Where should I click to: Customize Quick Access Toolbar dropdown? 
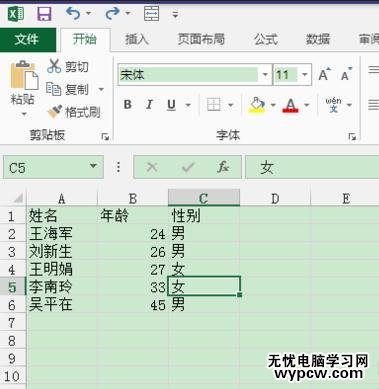(x=175, y=15)
